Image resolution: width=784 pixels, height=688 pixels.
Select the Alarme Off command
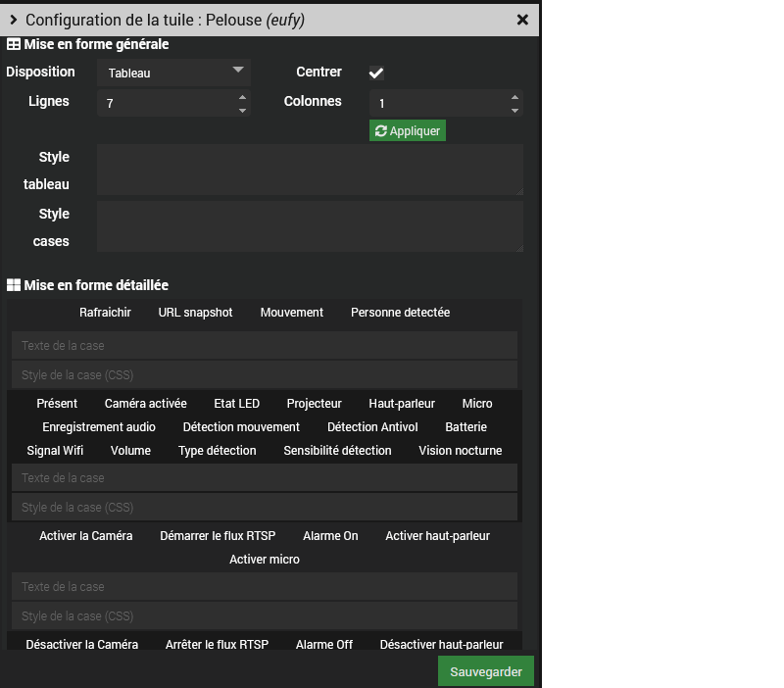pyautogui.click(x=324, y=644)
